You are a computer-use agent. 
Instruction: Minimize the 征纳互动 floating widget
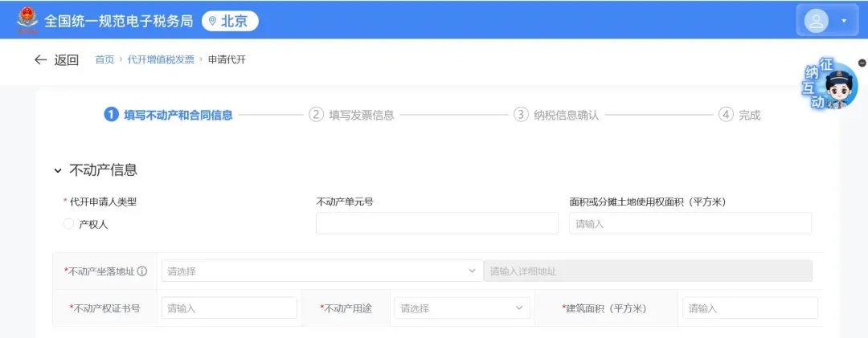[x=862, y=63]
